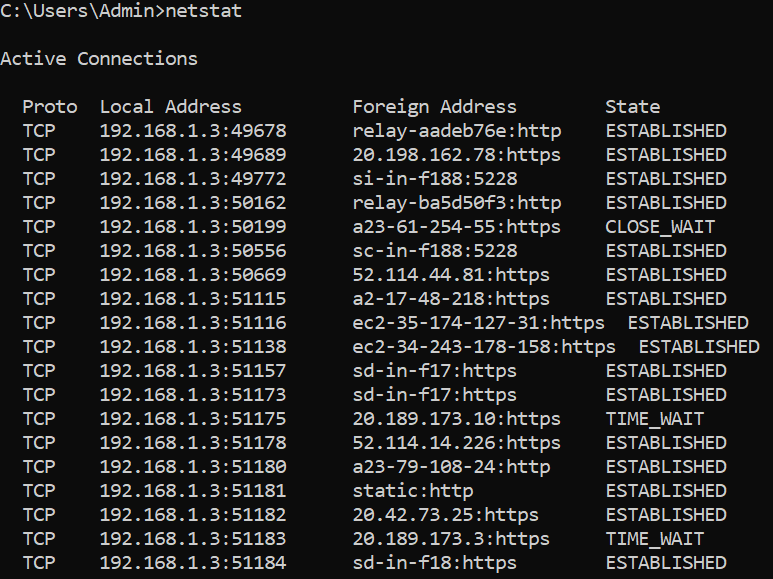This screenshot has width=773, height=579.
Task: Click local address 192.168.1.3:50199
Action: click(193, 227)
